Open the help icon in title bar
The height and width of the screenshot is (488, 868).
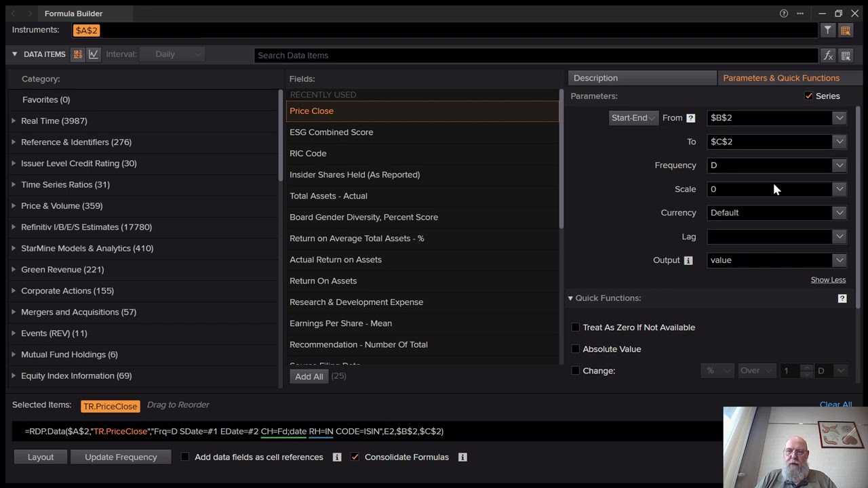pos(784,14)
